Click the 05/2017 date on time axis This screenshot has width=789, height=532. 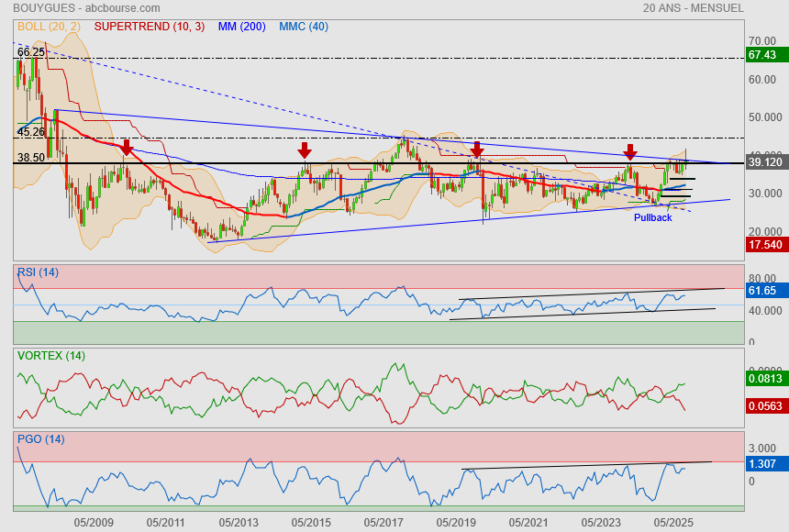coord(383,522)
